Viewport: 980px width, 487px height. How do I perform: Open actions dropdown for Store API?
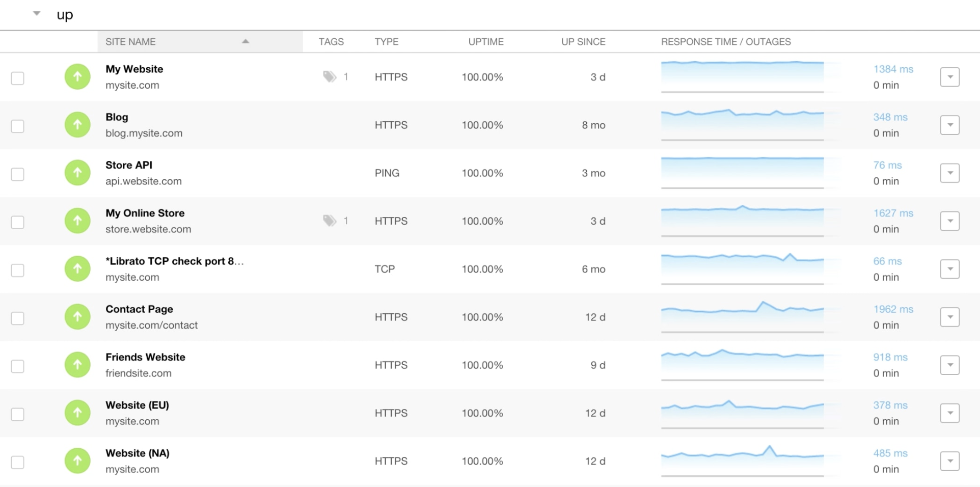pos(950,173)
